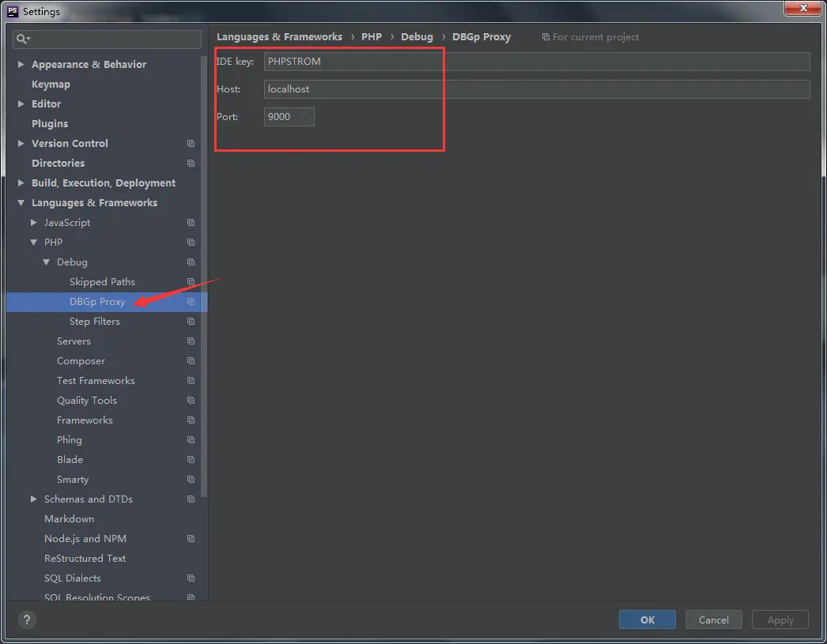827x644 pixels.
Task: Click the project-scope icon beside Servers
Action: [x=191, y=341]
